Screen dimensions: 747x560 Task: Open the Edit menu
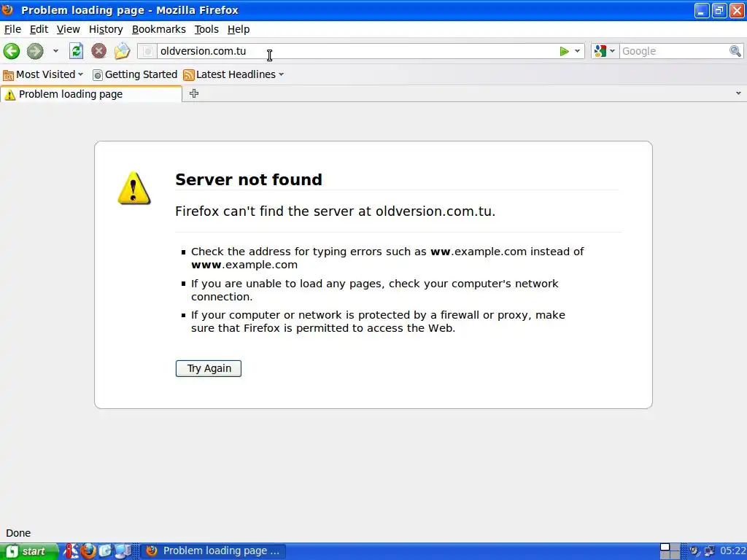(39, 29)
